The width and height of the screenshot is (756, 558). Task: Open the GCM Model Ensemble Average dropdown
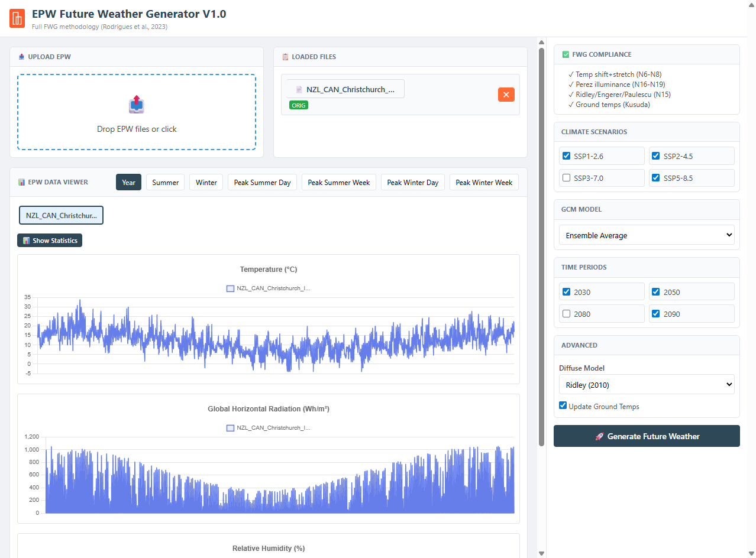click(x=647, y=235)
